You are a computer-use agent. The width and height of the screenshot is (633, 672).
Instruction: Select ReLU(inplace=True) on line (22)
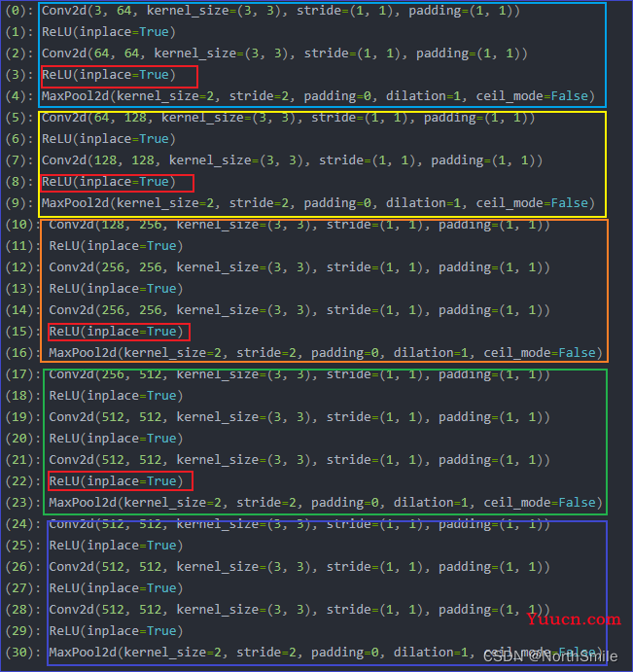(116, 481)
